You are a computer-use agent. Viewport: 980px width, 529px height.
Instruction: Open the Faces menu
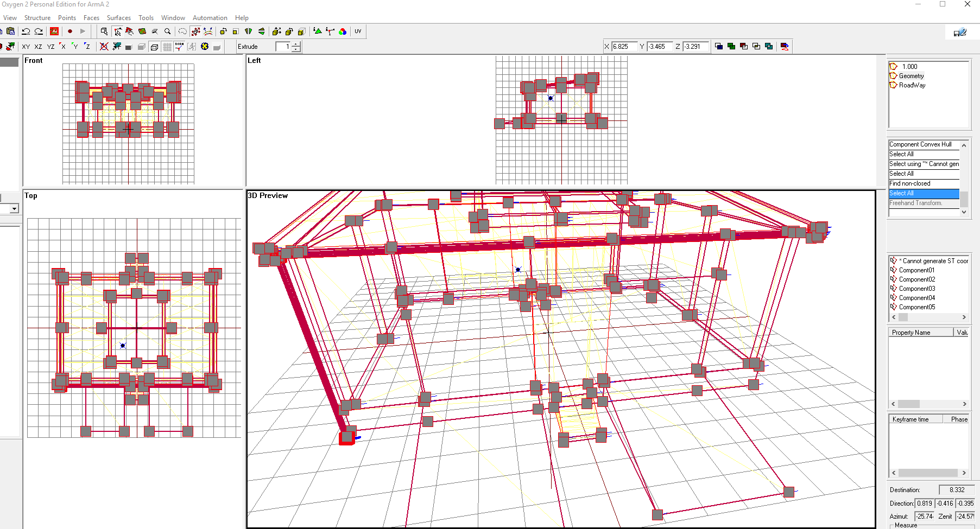tap(91, 18)
